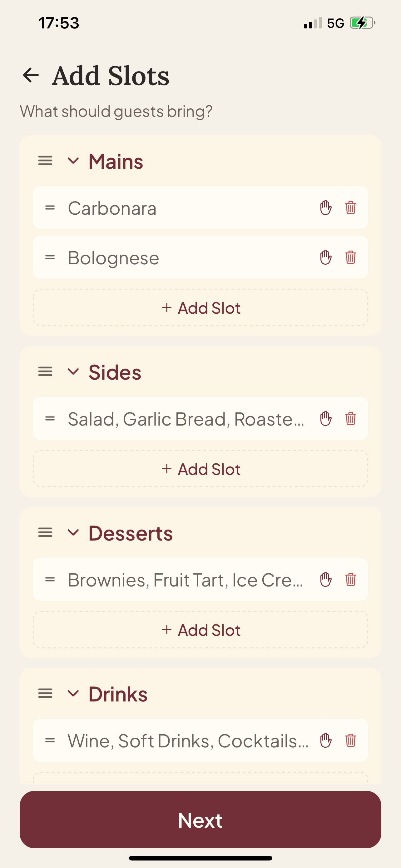The image size is (401, 868).
Task: Tap the hand icon on Wine slot
Action: pyautogui.click(x=326, y=740)
